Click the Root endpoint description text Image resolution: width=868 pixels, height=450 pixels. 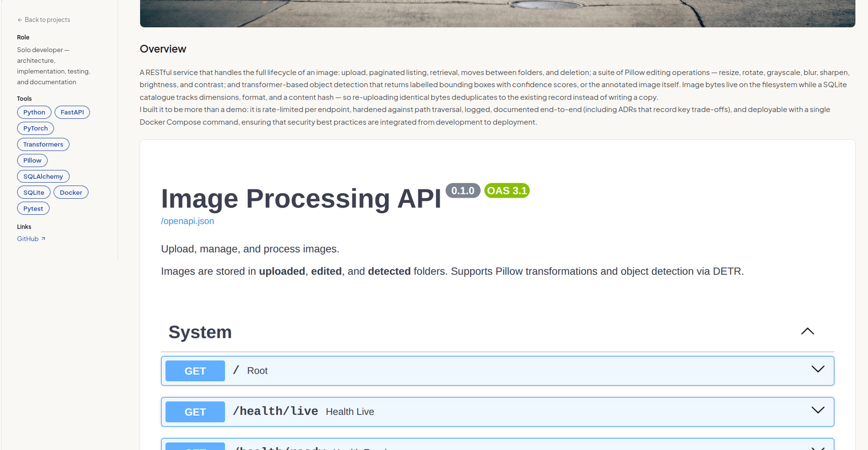[x=257, y=371]
